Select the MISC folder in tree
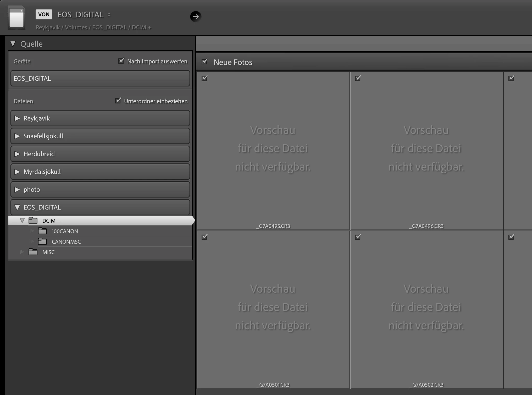The height and width of the screenshot is (395, 532). click(x=48, y=252)
